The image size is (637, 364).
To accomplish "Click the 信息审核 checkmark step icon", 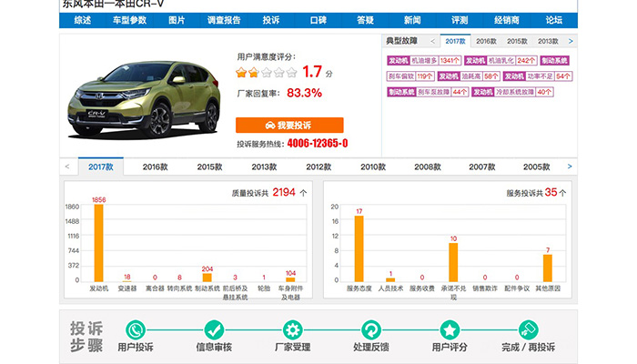I will point(214,329).
